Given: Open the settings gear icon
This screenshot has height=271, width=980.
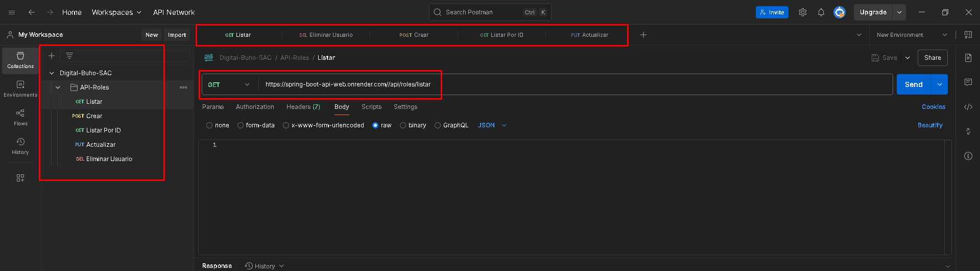Looking at the screenshot, I should (802, 12).
